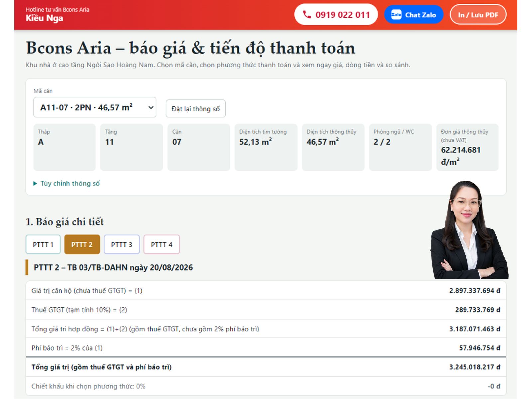The height and width of the screenshot is (399, 532).
Task: Click the consultant portrait photo
Action: click(x=469, y=230)
